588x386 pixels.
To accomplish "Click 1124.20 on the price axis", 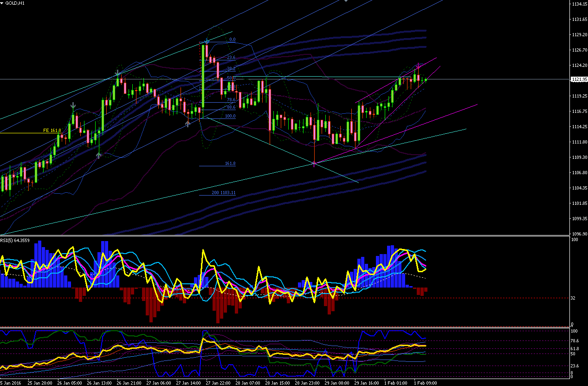I will [x=579, y=65].
